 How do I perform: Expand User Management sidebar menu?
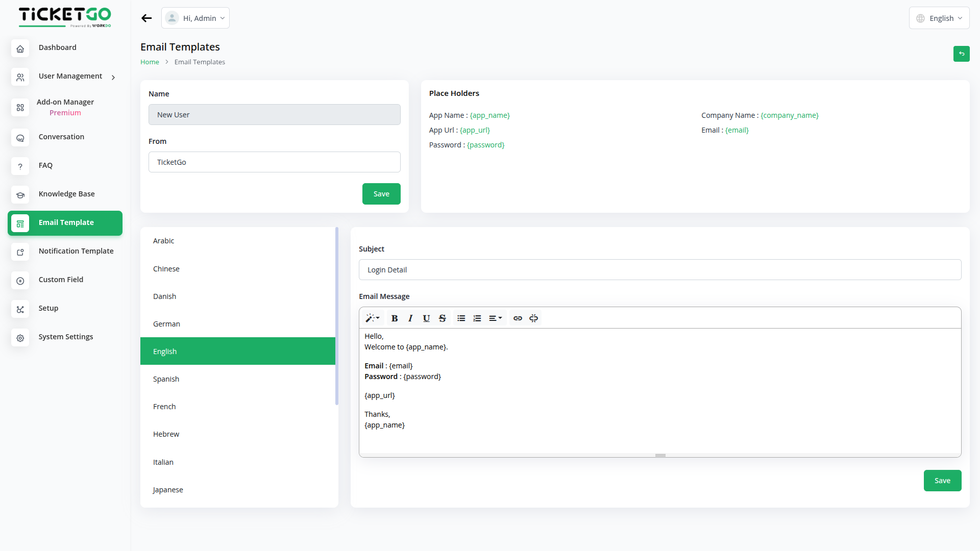[x=70, y=77]
